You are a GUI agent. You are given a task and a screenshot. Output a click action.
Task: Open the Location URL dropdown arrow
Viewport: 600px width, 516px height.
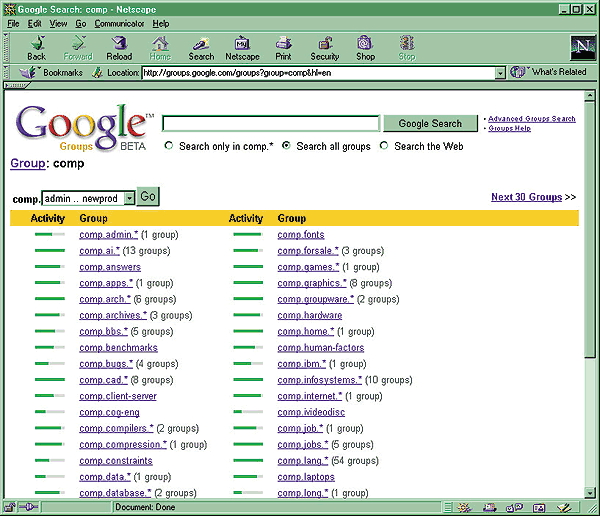500,73
